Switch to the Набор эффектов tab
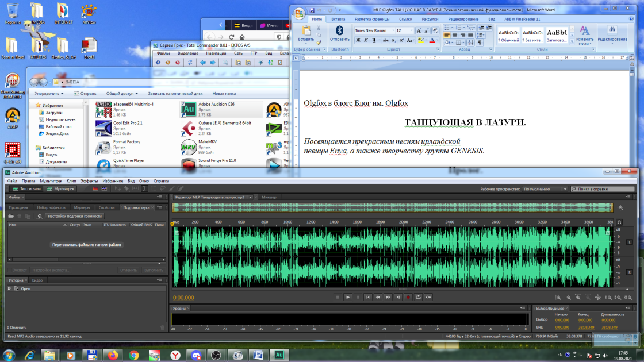644x362 pixels. pyautogui.click(x=51, y=207)
